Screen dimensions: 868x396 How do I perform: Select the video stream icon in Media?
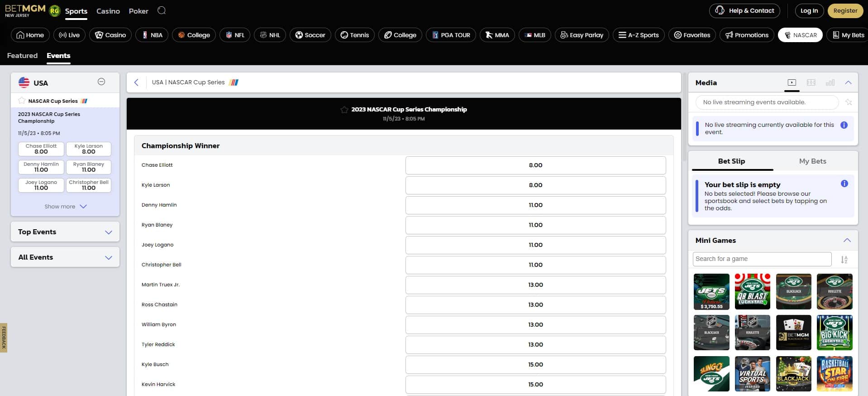click(x=792, y=82)
